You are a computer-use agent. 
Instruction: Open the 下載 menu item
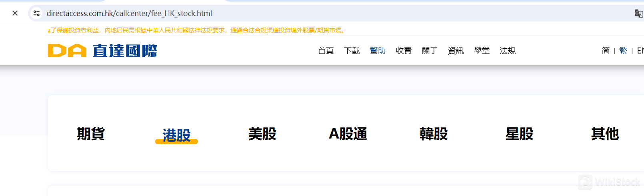352,51
